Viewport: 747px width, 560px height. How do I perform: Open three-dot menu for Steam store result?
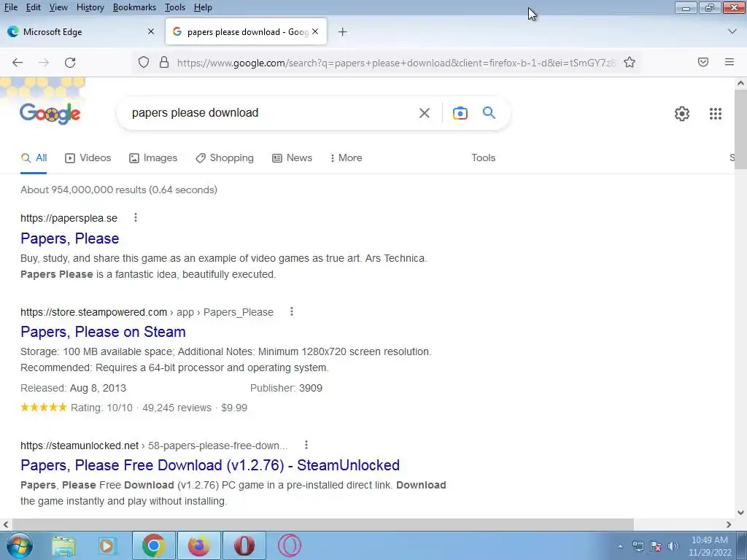point(292,312)
